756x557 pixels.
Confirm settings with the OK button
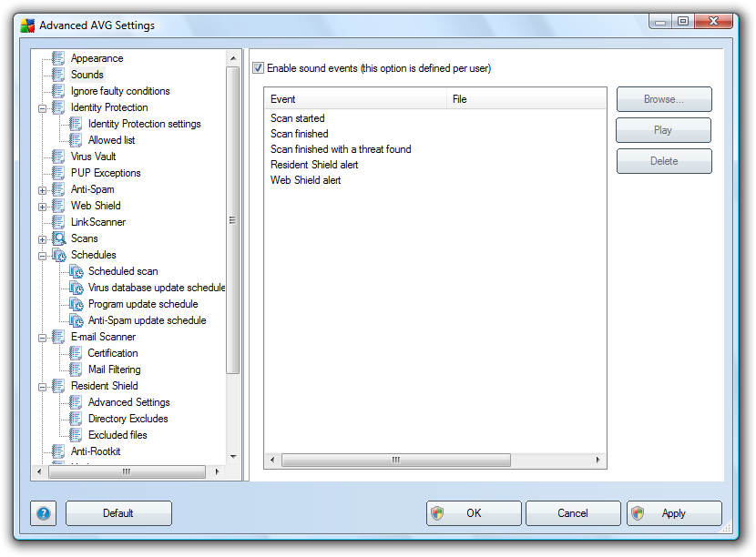(474, 513)
